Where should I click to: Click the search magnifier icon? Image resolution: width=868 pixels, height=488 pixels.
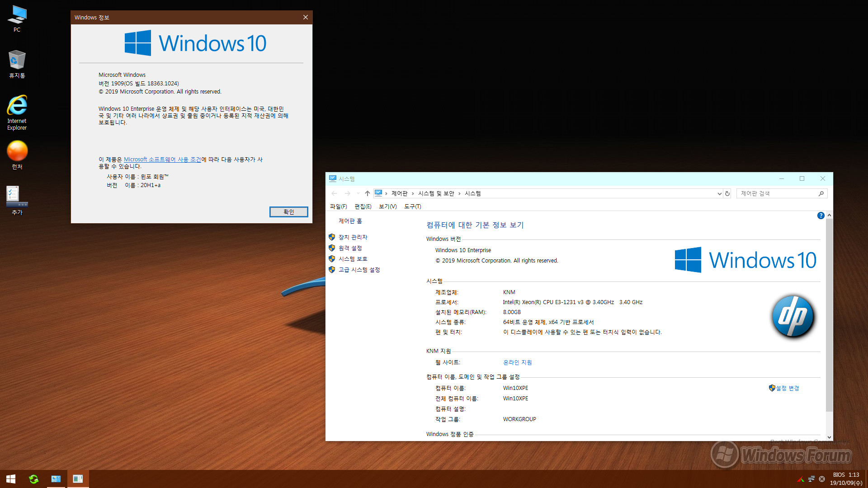click(821, 193)
